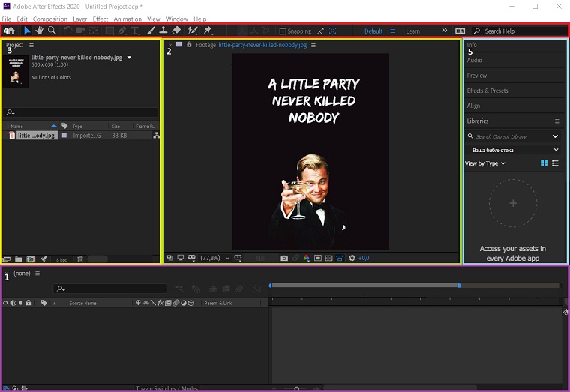Screen dimensions: 570x392
Task: Pick the Eraser tool
Action: [176, 31]
